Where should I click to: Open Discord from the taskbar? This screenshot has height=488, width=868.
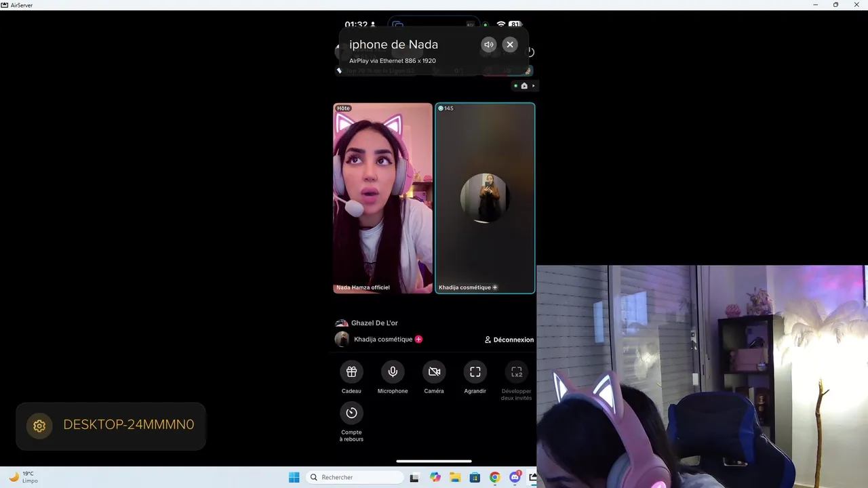tap(515, 477)
